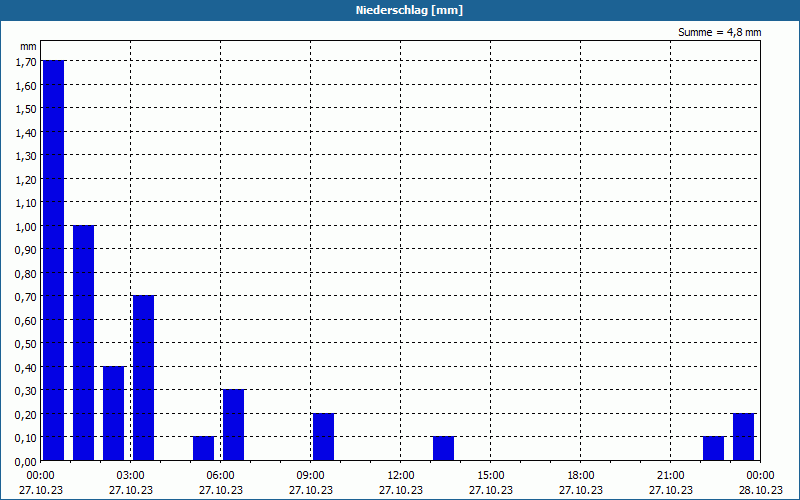Select the 0,20 mm bar after 09:00
Image resolution: width=800 pixels, height=500 pixels.
pos(323,437)
